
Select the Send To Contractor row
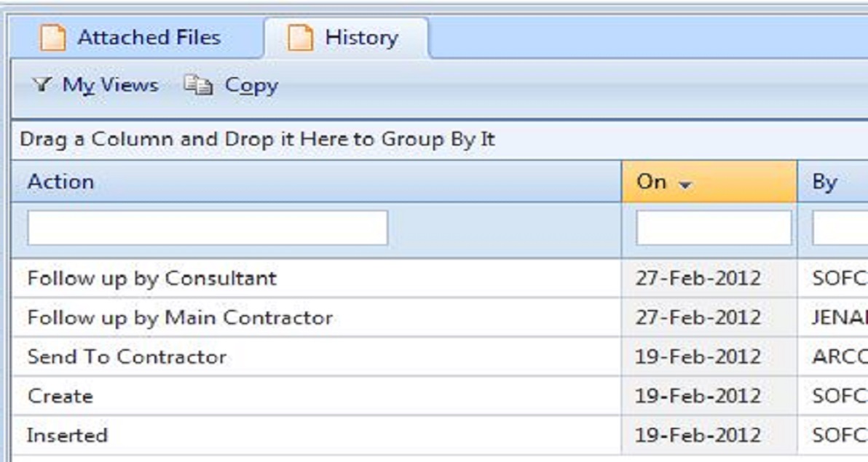point(127,357)
